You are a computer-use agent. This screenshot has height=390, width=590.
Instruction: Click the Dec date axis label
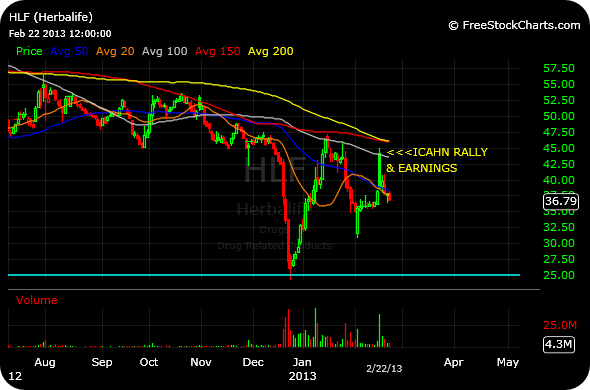[253, 362]
